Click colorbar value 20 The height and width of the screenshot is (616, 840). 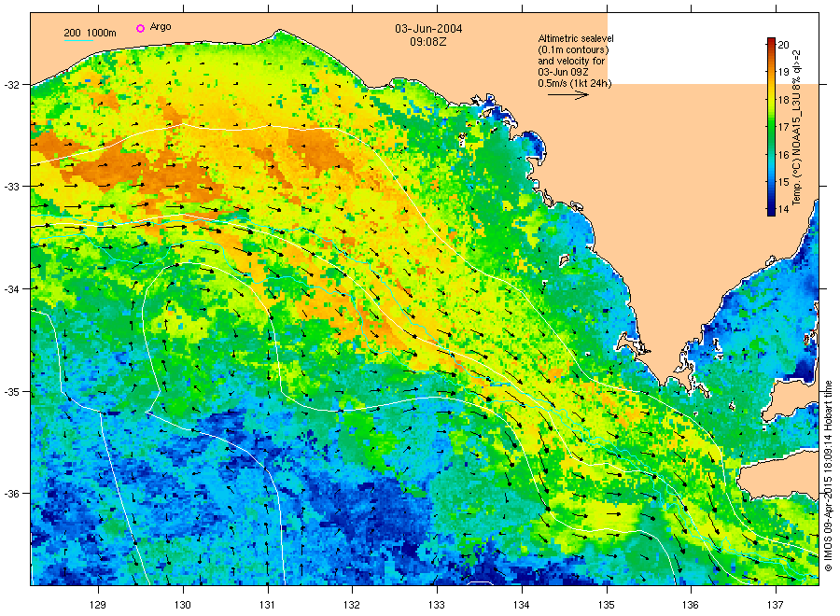[783, 45]
